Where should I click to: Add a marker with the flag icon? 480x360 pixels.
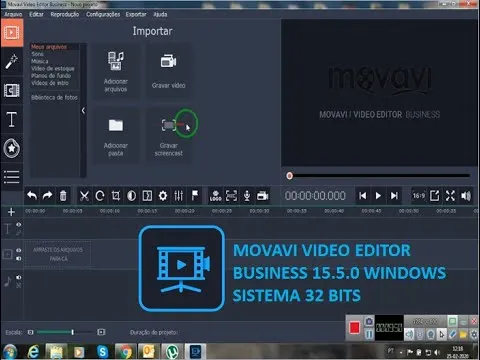195,196
